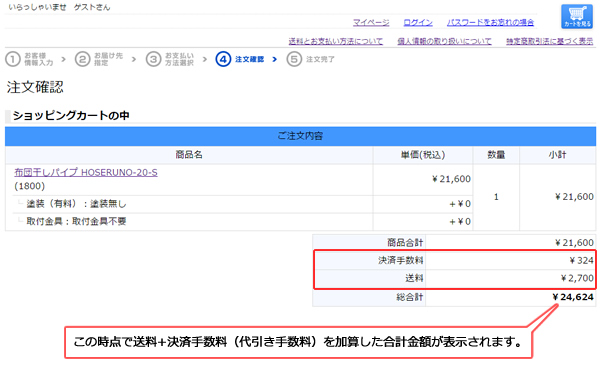
Task: Click the ¥2,700 shipping amount
Action: [x=577, y=278]
